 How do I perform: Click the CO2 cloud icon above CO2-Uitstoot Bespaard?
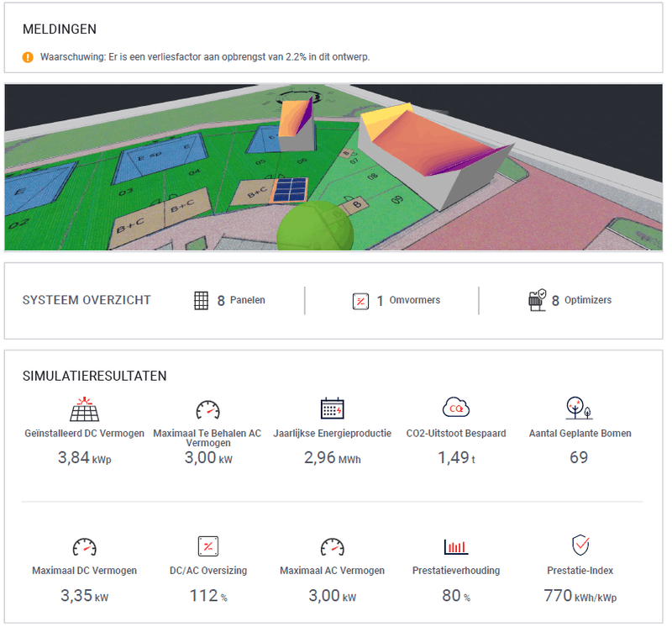coord(455,407)
